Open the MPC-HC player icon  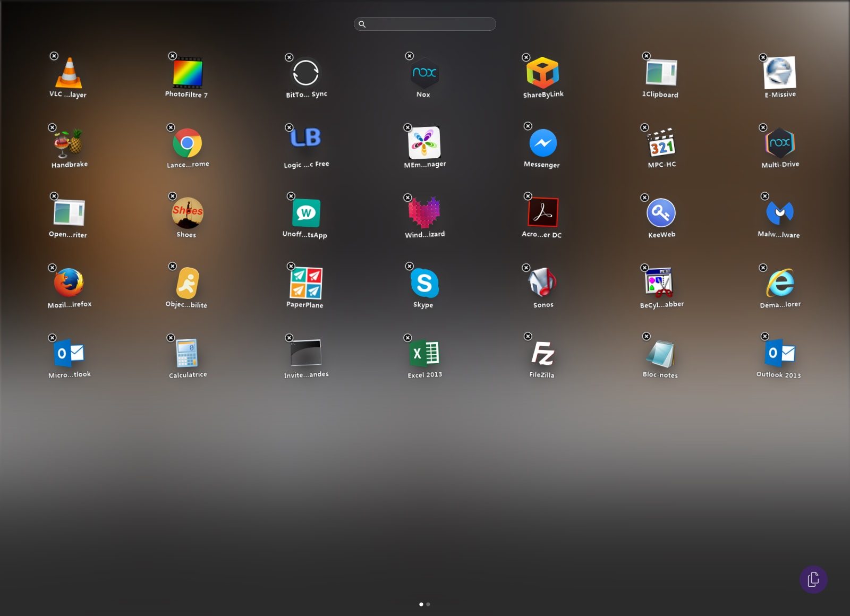click(x=661, y=143)
